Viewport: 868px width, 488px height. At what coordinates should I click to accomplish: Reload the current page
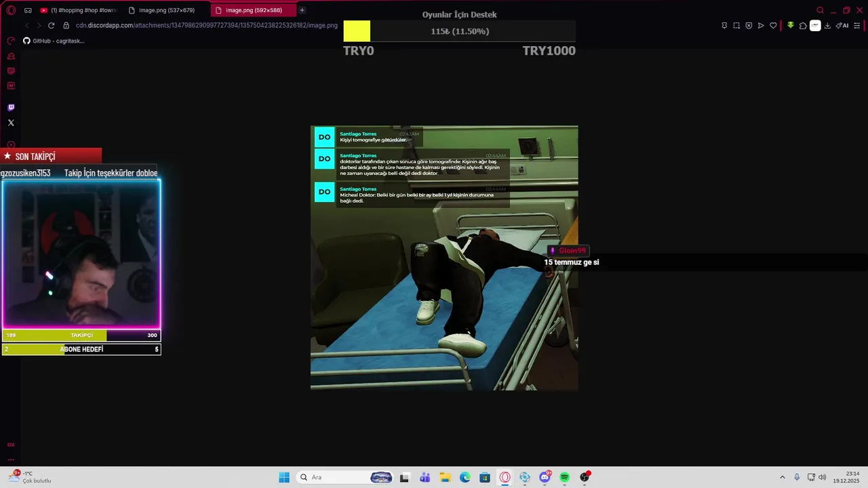pos(51,25)
